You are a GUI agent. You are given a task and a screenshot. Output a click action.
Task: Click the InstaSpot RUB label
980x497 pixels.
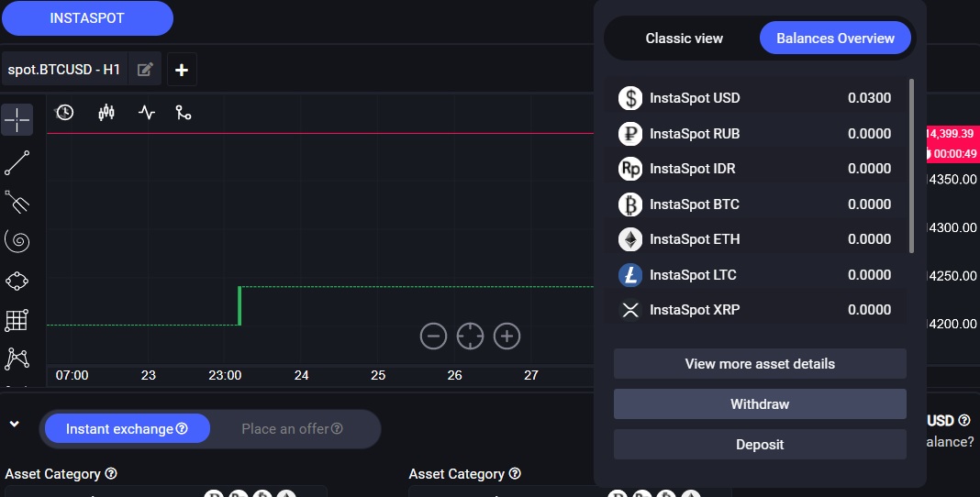[695, 134]
